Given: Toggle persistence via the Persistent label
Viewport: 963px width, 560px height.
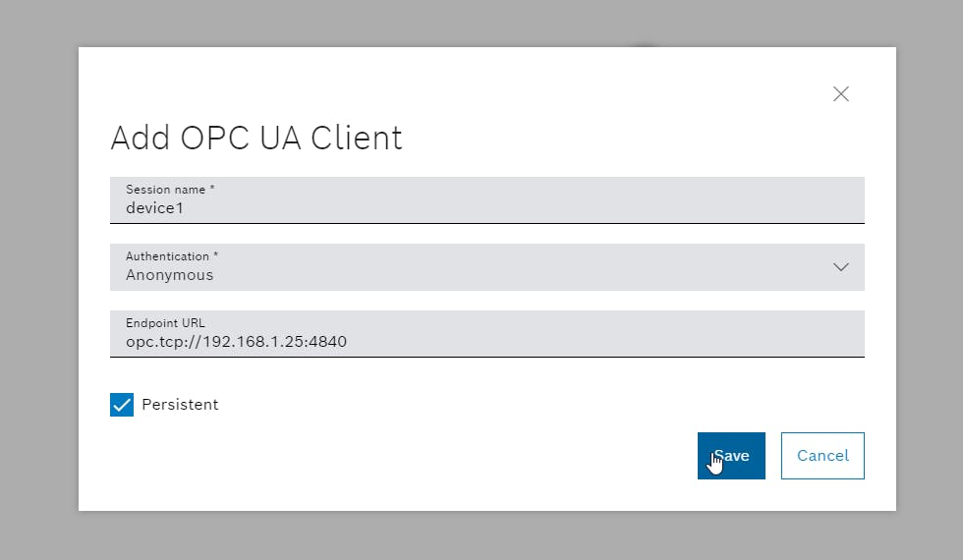Looking at the screenshot, I should [x=180, y=405].
